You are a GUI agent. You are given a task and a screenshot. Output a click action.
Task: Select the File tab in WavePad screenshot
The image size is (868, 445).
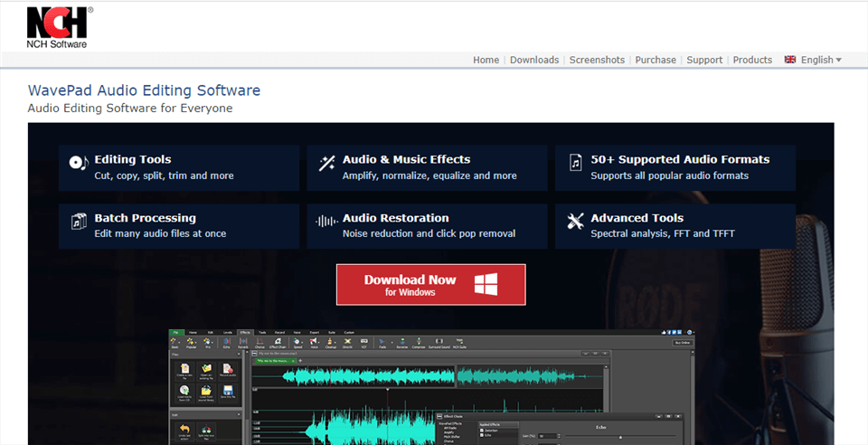coord(176,333)
